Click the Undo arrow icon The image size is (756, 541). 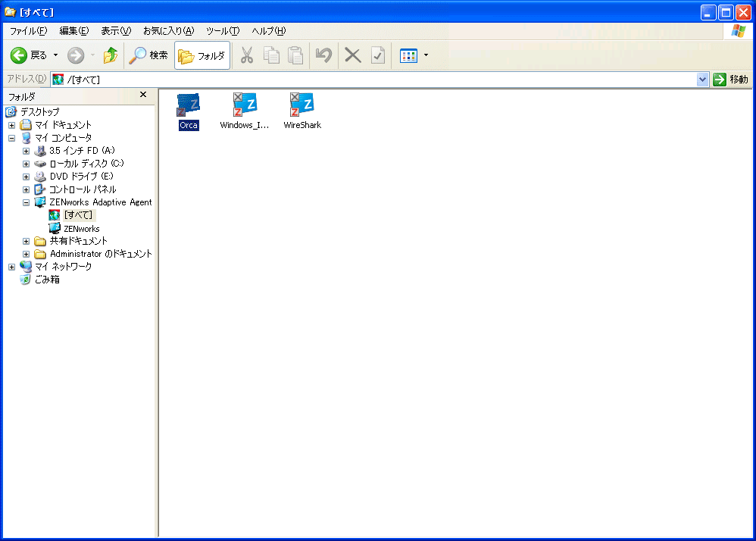coord(324,55)
